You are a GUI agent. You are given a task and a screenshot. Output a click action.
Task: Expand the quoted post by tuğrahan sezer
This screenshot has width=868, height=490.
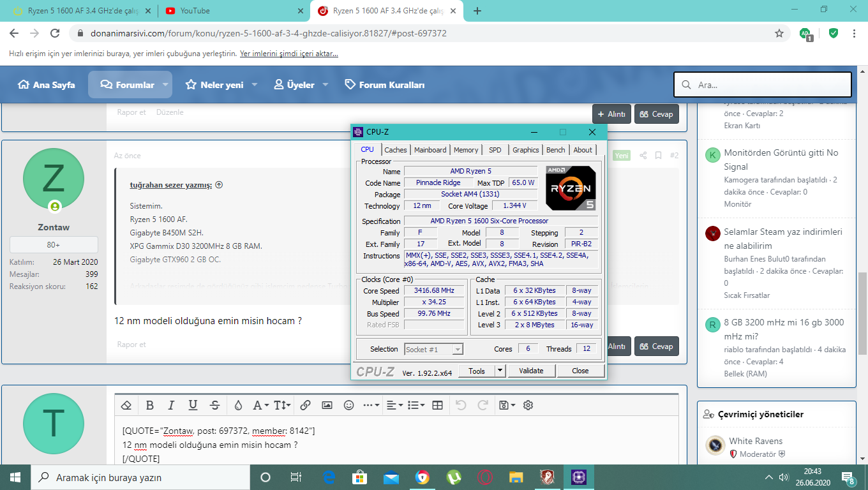(219, 185)
